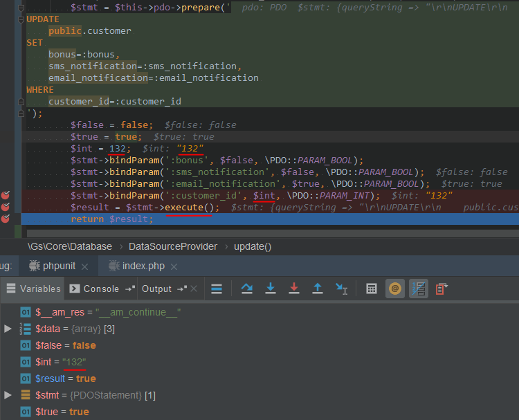
Task: Close the Output tab
Action: pos(194,289)
